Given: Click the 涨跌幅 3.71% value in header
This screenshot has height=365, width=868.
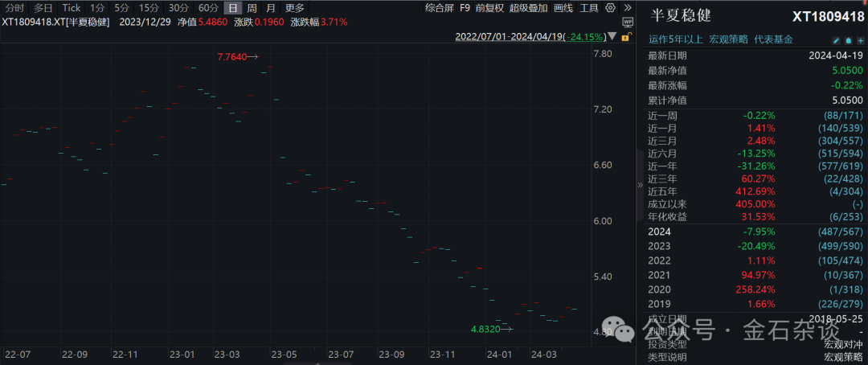Looking at the screenshot, I should [334, 23].
